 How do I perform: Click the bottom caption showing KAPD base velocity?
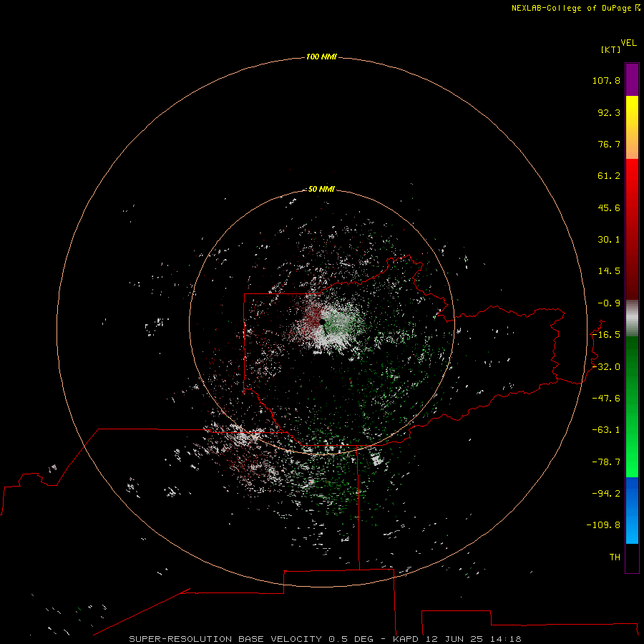pos(325,639)
